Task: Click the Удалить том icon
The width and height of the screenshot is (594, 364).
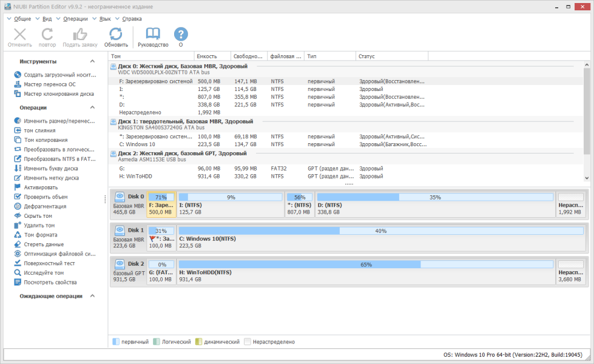Action: (x=18, y=225)
